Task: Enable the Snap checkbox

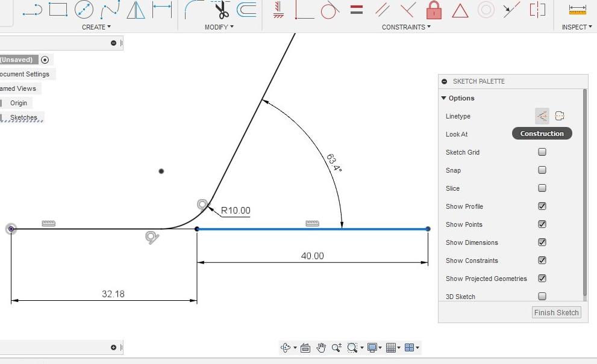Action: point(542,170)
